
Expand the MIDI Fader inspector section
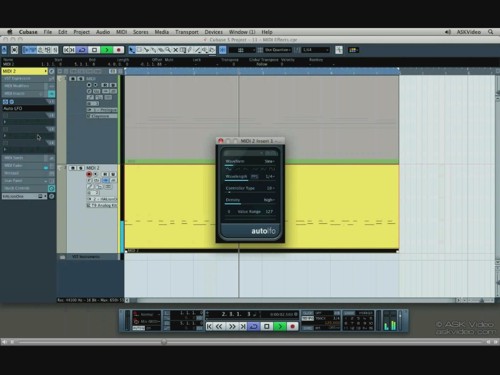click(28, 166)
